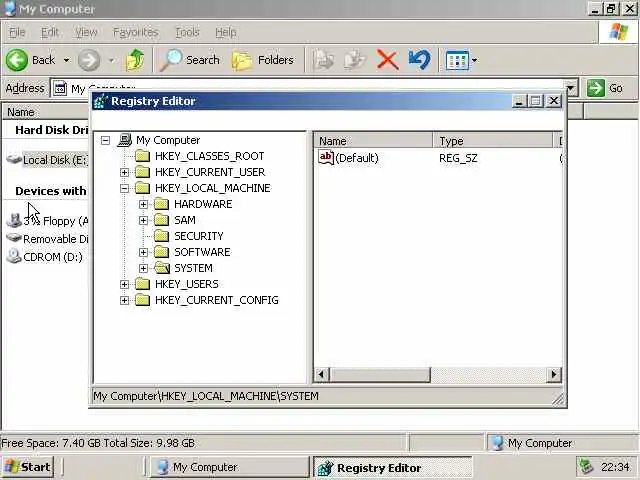Expand the SOFTWARE subkey

pyautogui.click(x=143, y=253)
